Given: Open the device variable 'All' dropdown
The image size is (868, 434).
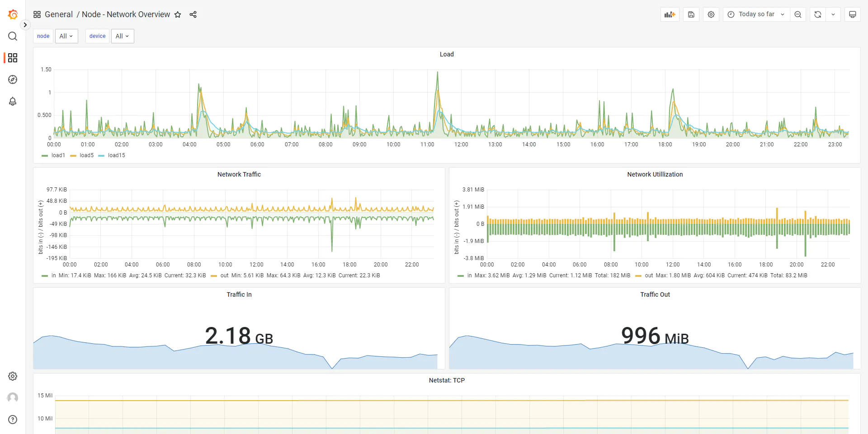Looking at the screenshot, I should pyautogui.click(x=123, y=36).
